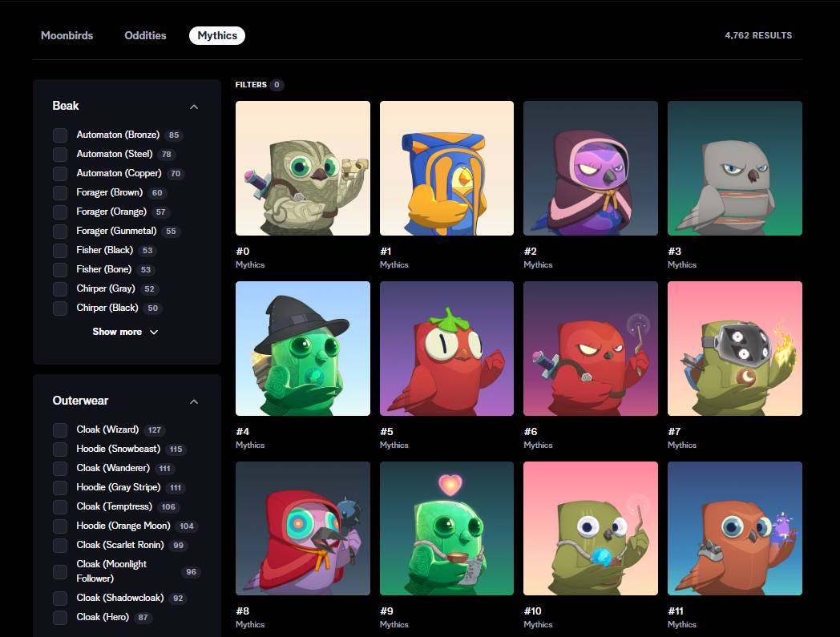Open bird #7 holding a flame
This screenshot has height=637, width=840.
(x=734, y=349)
